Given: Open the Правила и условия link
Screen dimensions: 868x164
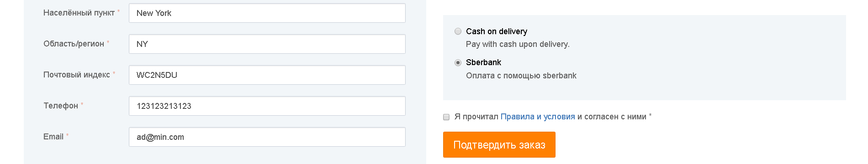Looking at the screenshot, I should [x=538, y=117].
